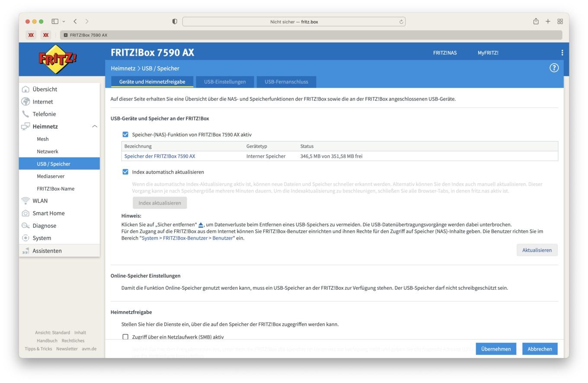Click the FRITZ! logo
This screenshot has width=588, height=383.
58,59
